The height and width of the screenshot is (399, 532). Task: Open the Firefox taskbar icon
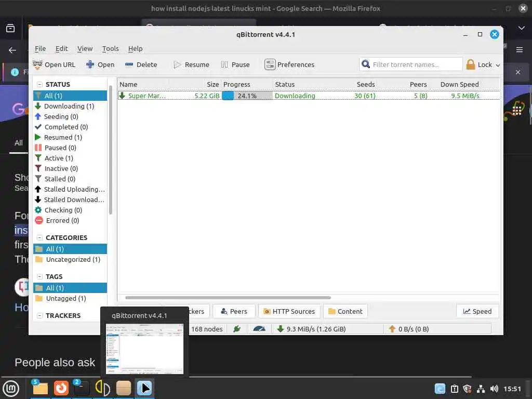click(x=61, y=388)
